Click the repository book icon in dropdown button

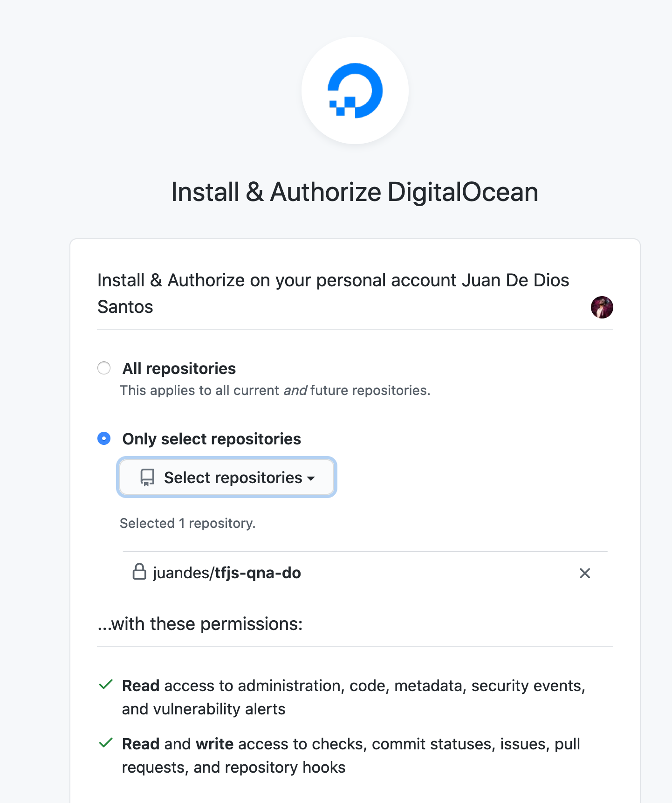[147, 478]
